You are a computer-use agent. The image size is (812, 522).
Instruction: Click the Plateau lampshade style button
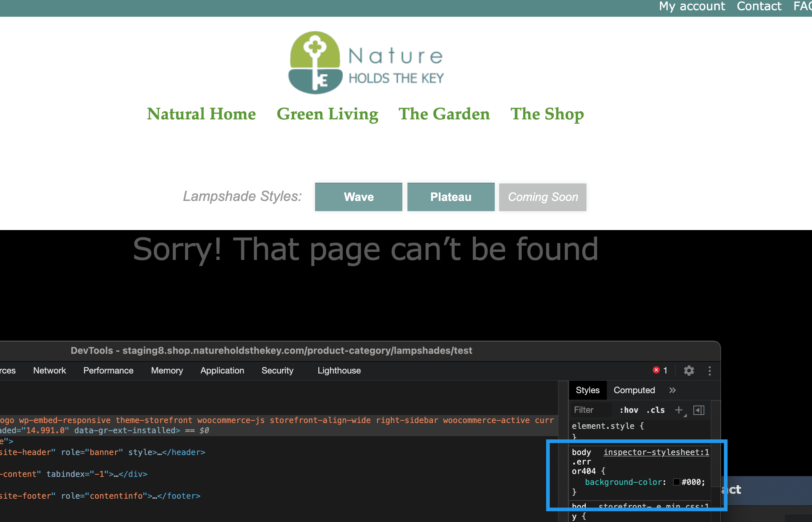pyautogui.click(x=451, y=197)
